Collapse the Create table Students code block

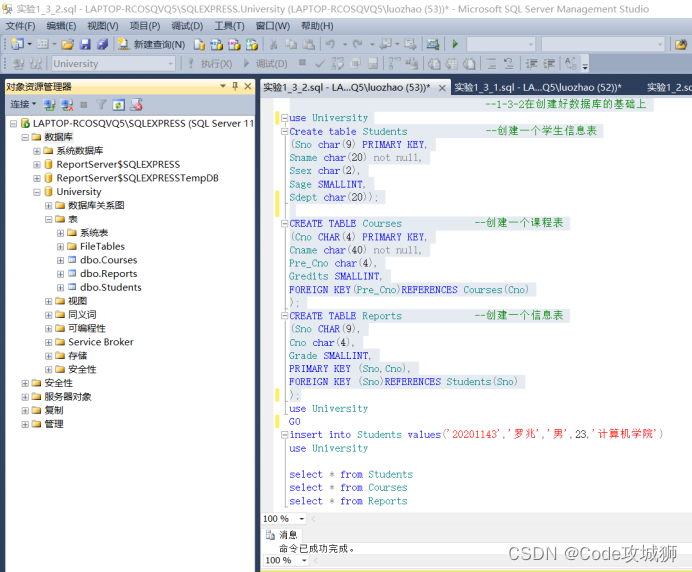pos(285,131)
